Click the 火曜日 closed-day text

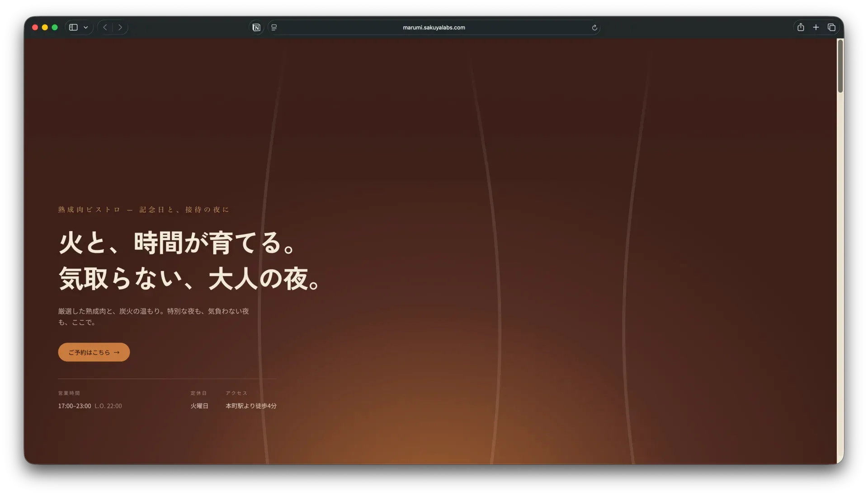[199, 406]
